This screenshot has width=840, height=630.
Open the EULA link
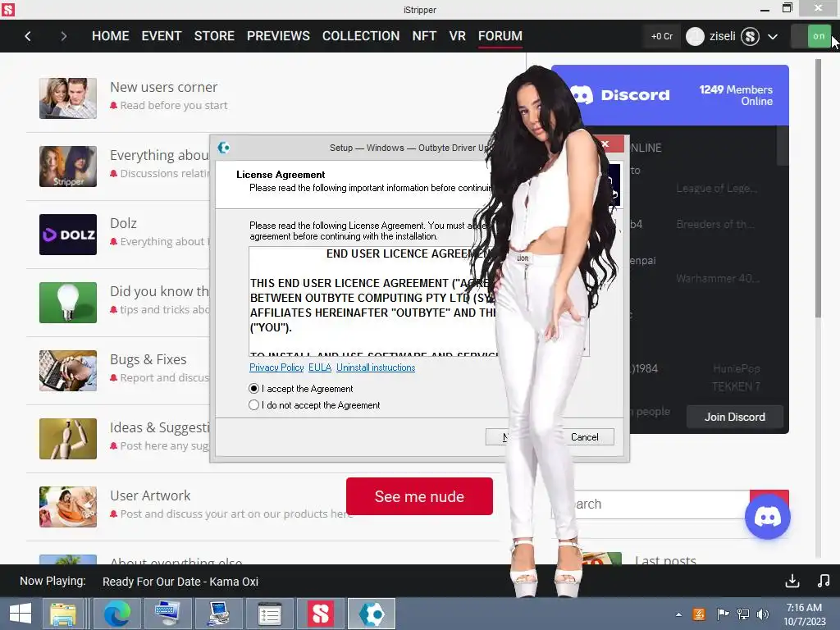tap(320, 367)
